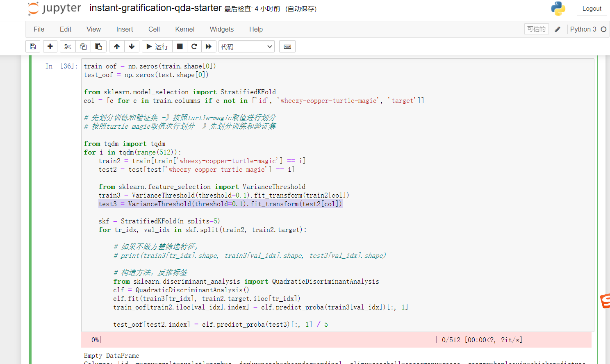Open the View menu
This screenshot has width=610, height=364.
point(93,29)
